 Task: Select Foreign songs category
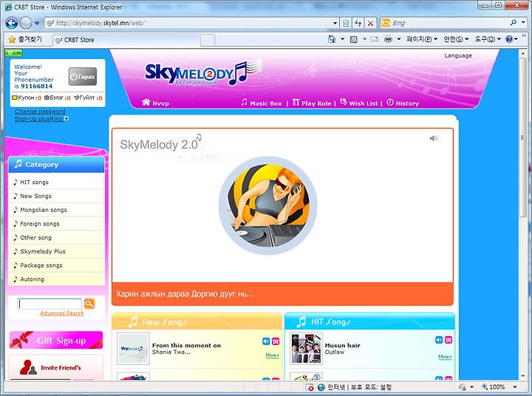tap(40, 224)
